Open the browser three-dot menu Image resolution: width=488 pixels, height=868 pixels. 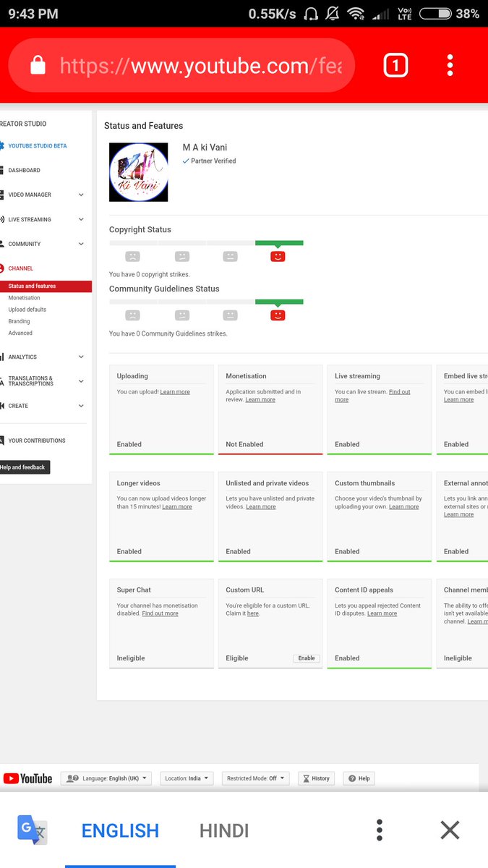tap(450, 66)
